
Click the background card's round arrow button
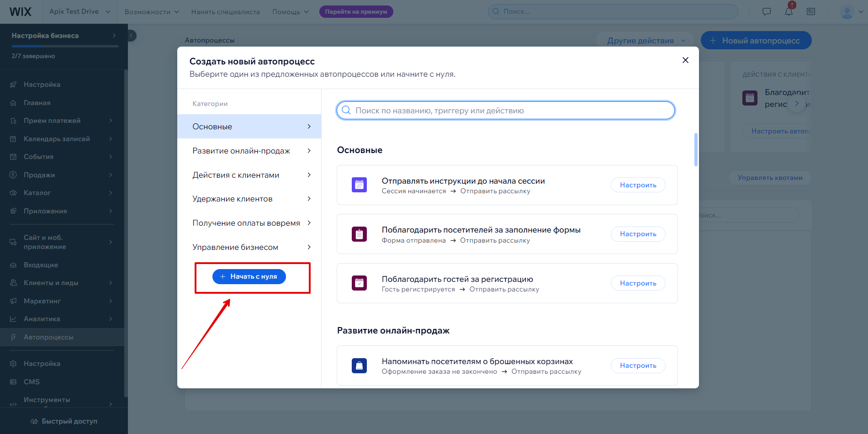click(x=797, y=103)
